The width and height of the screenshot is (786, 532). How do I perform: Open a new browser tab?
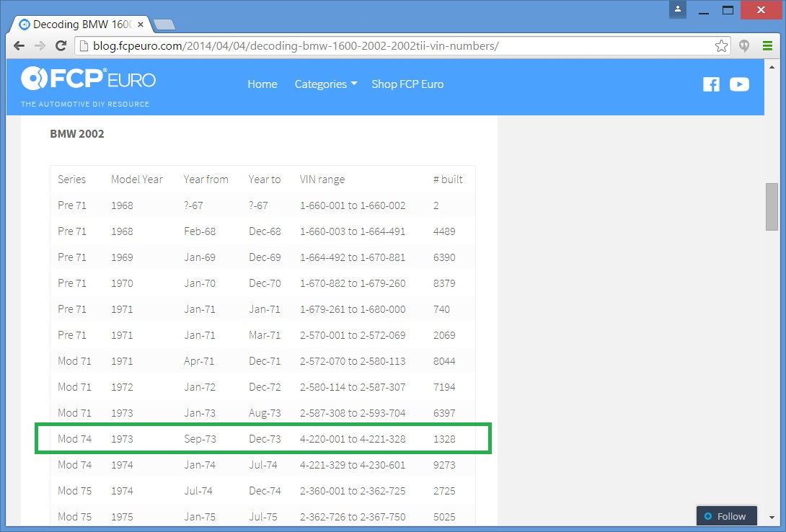pyautogui.click(x=164, y=25)
